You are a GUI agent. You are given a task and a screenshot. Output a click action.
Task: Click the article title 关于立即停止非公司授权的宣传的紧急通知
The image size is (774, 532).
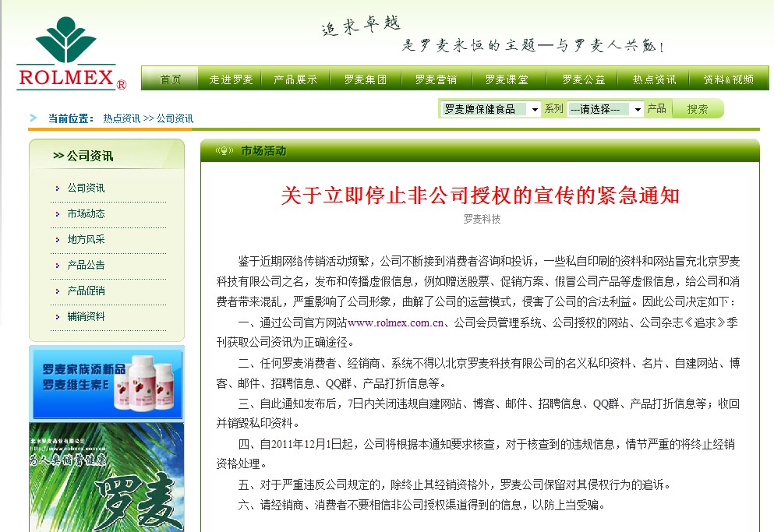coord(480,196)
